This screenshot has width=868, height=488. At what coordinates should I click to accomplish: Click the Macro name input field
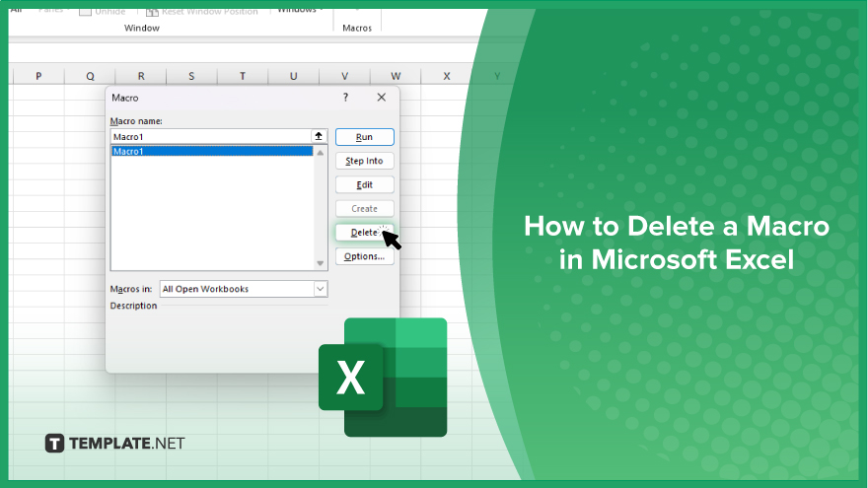[x=210, y=137]
